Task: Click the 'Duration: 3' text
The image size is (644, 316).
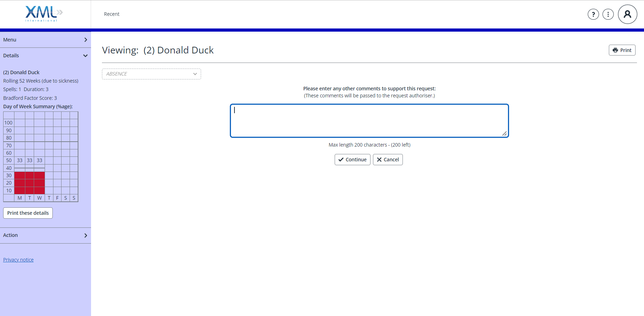Action: pos(36,89)
